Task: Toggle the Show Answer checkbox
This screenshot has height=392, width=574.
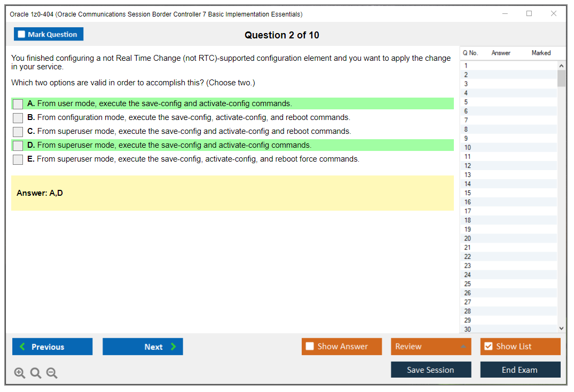Action: (310, 347)
